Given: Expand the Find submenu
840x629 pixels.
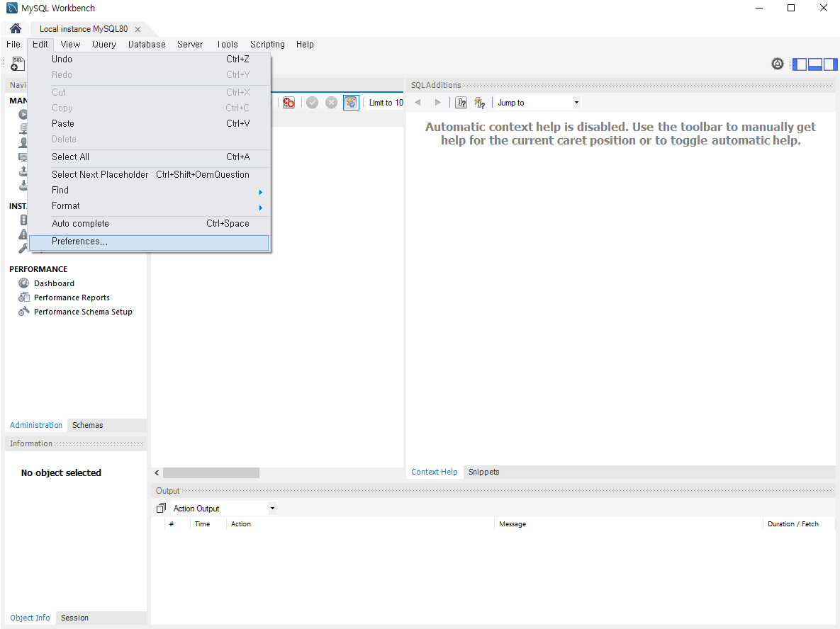Looking at the screenshot, I should click(x=149, y=190).
